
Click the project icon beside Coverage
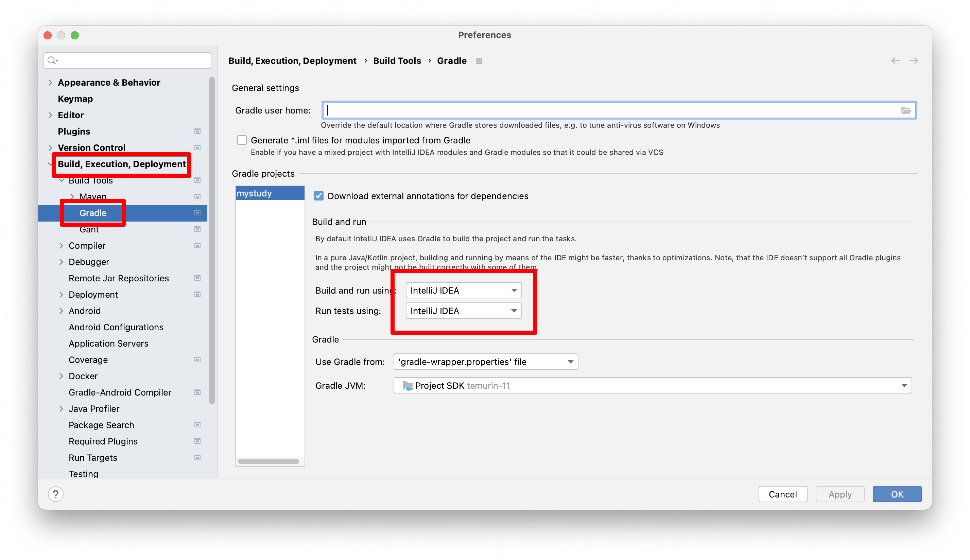point(197,360)
